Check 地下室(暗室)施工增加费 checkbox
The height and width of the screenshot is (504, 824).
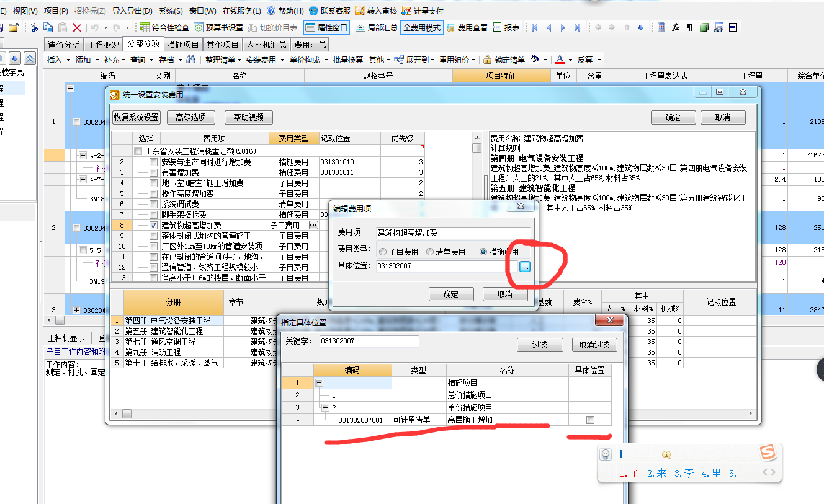154,183
